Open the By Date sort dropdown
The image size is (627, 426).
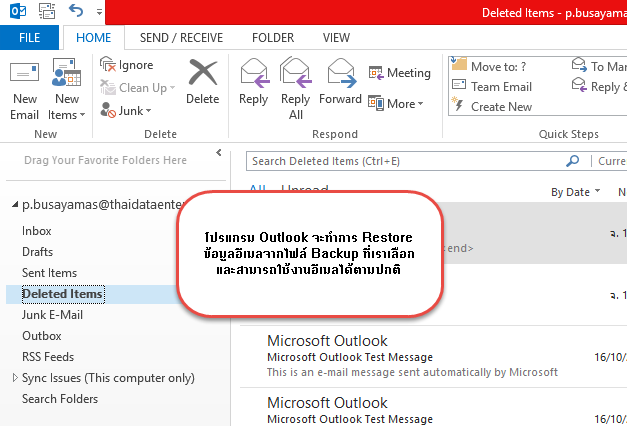tap(575, 192)
